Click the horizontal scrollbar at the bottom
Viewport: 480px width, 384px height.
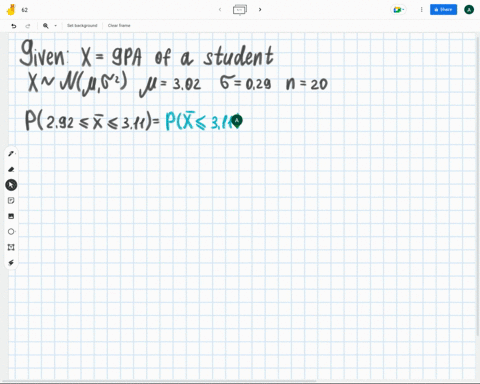[158, 381]
